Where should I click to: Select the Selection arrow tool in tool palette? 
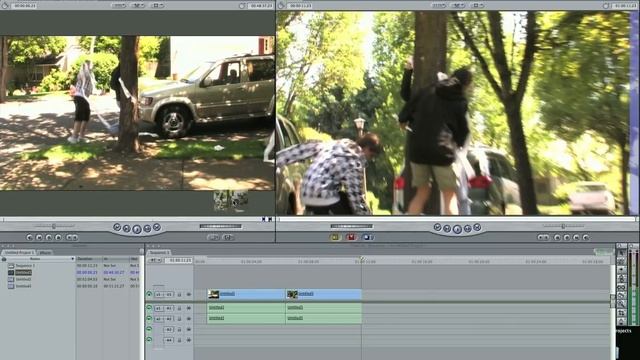[x=621, y=253]
